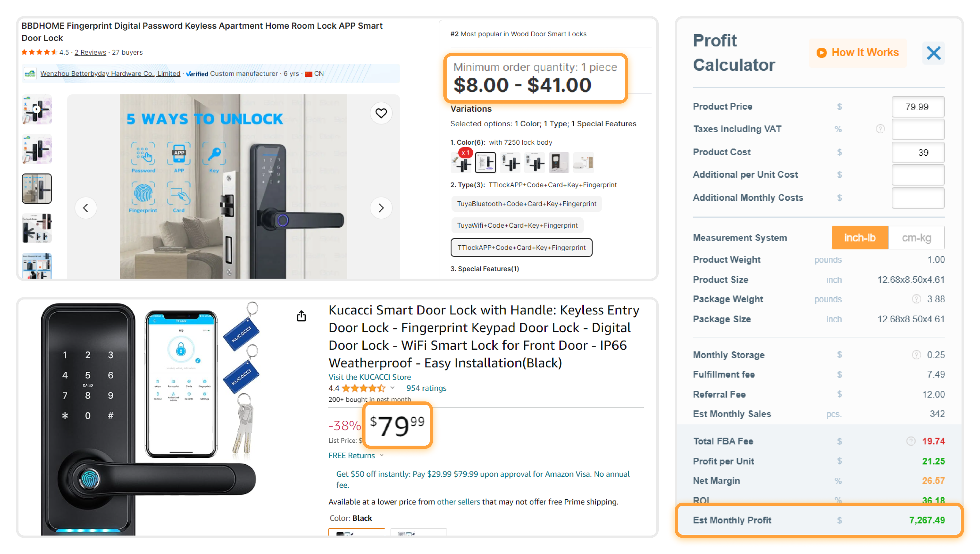Click question mark beside Monthly Storage

[916, 355]
